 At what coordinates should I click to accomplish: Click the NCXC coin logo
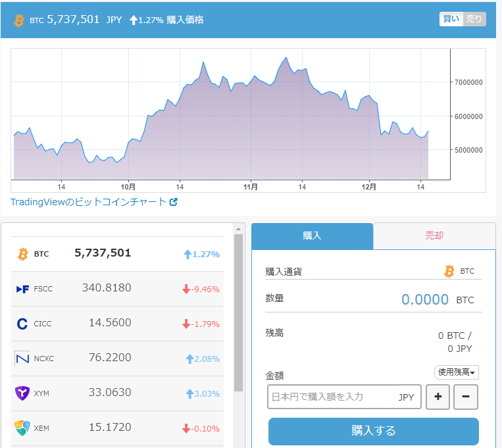pyautogui.click(x=22, y=359)
